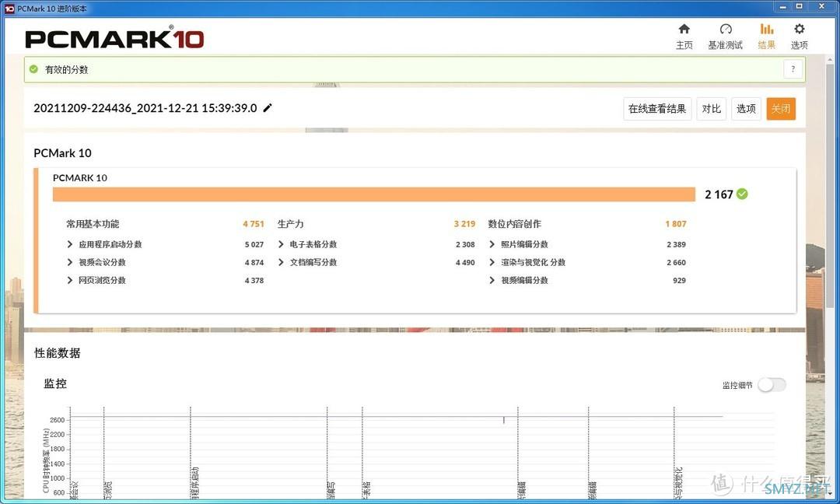
Task: Click the score value 5 027
Action: (x=254, y=244)
